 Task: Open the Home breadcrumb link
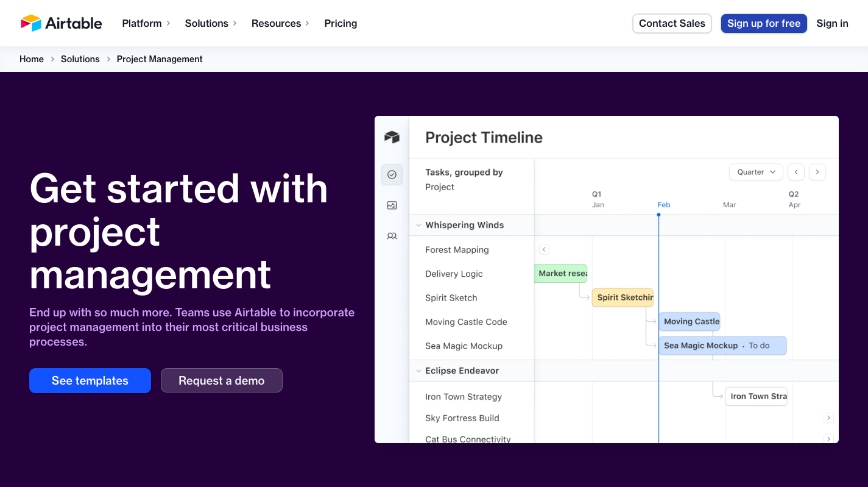32,59
